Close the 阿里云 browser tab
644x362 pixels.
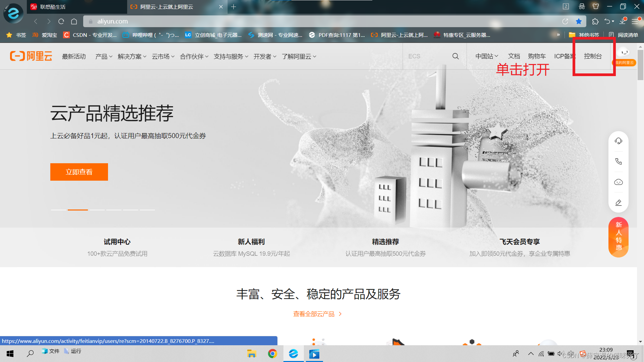(x=221, y=7)
